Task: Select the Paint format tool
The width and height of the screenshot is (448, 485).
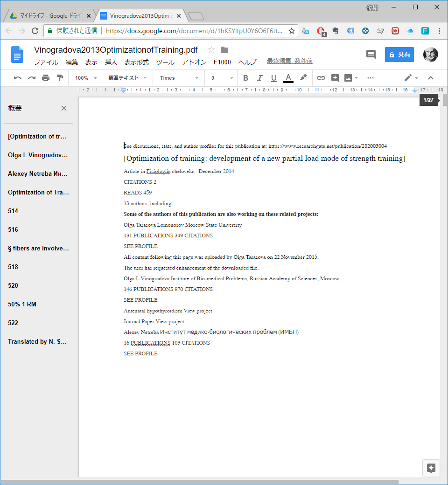Action: point(60,78)
